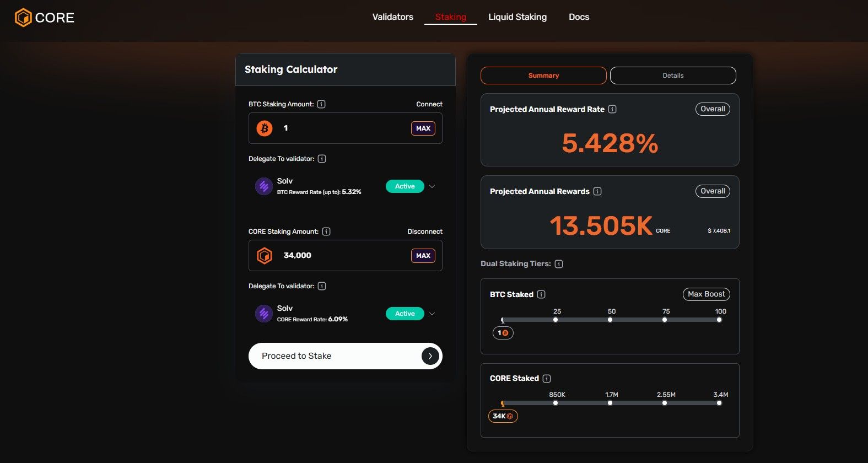Open Overall selector in Projected Annual Rewards
The height and width of the screenshot is (463, 868).
tap(713, 191)
